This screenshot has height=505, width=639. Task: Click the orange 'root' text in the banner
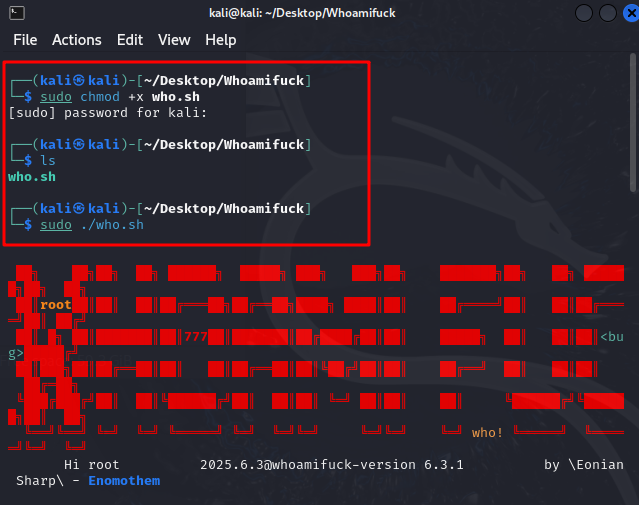point(56,304)
